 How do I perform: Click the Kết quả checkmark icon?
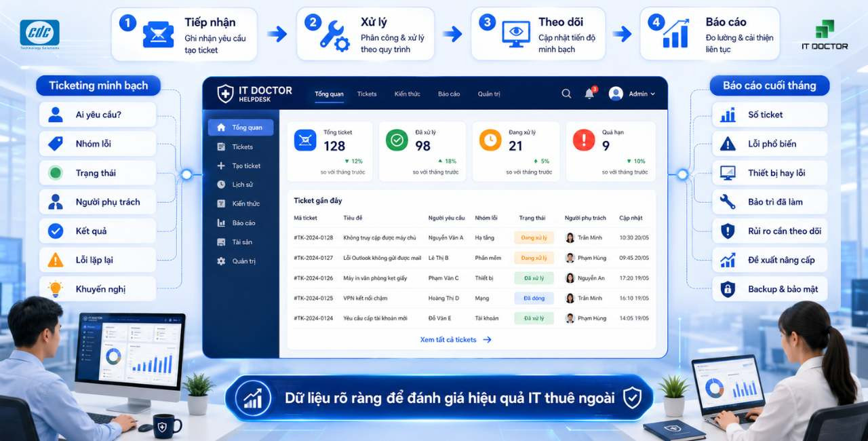click(56, 231)
